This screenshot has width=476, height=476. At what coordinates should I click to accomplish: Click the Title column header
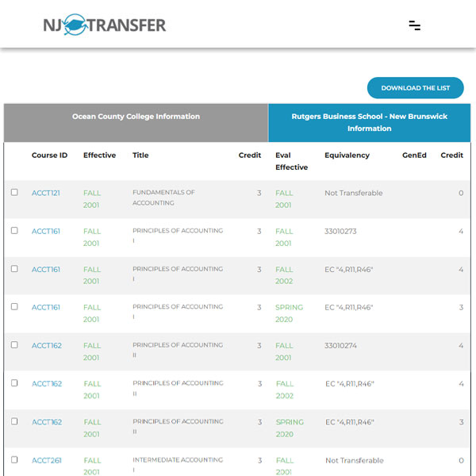[140, 155]
